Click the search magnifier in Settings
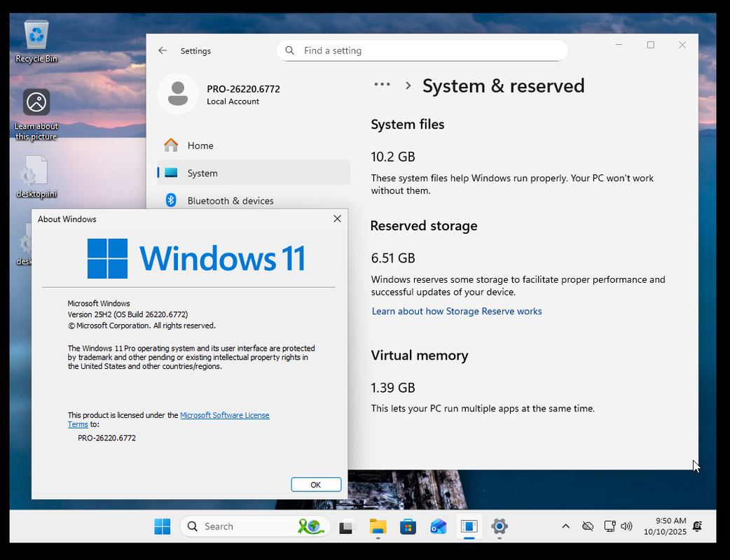The image size is (730, 560). [x=289, y=50]
